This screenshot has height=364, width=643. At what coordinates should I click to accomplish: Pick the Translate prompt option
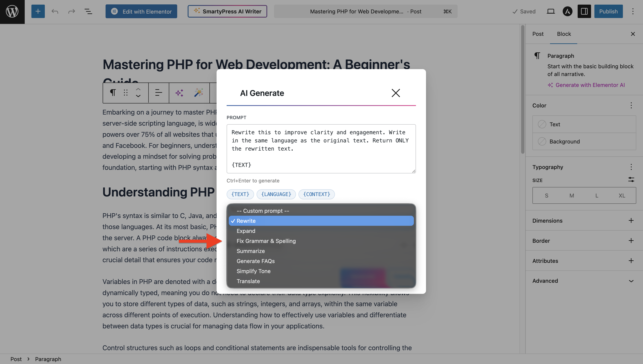248,281
